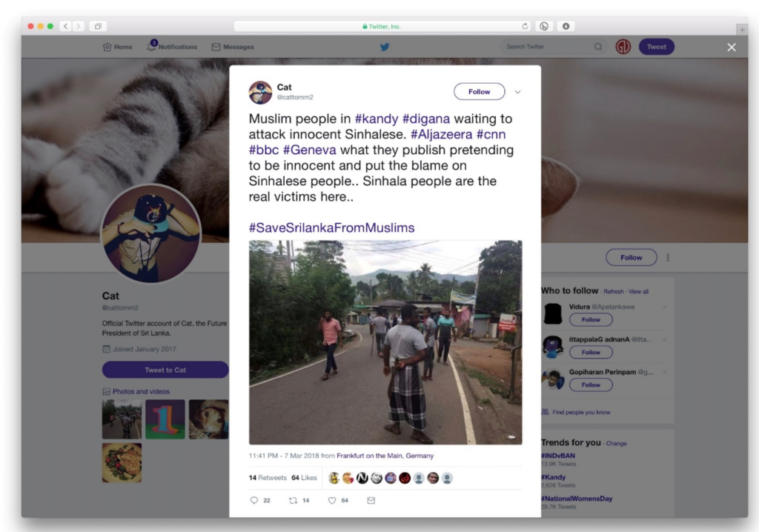Click Cat's large profile picture
This screenshot has height=532, width=759.
[150, 234]
